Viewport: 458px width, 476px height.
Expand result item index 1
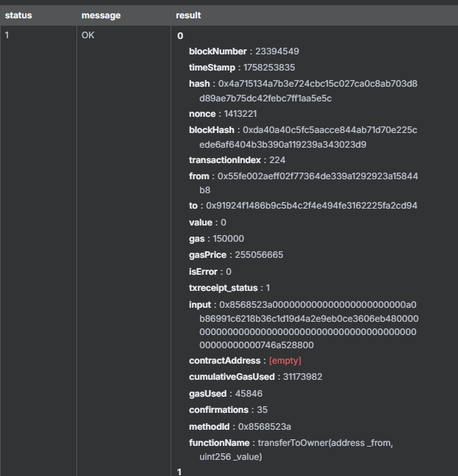(180, 470)
